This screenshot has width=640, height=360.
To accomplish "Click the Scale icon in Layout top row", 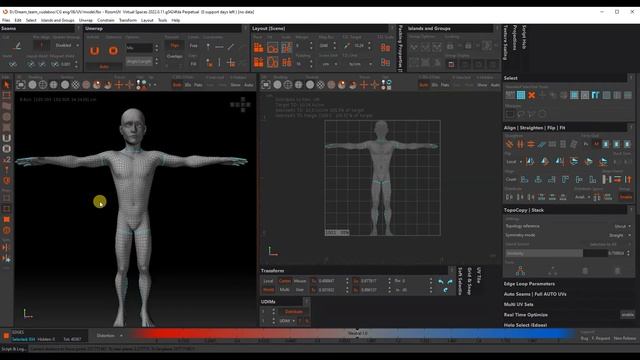I will click(287, 48).
